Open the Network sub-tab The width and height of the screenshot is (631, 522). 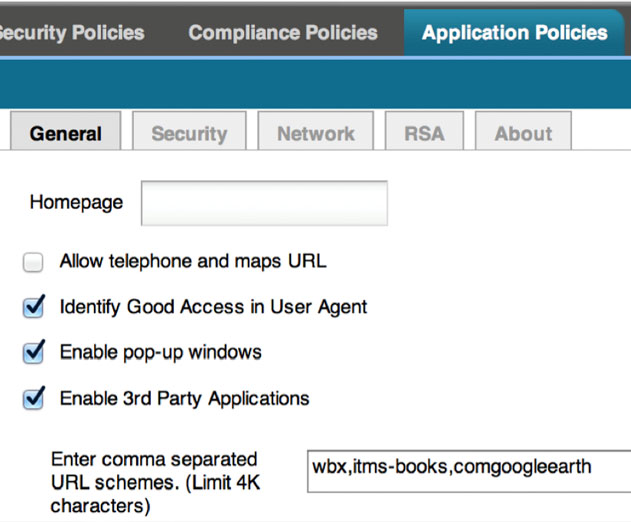click(316, 131)
